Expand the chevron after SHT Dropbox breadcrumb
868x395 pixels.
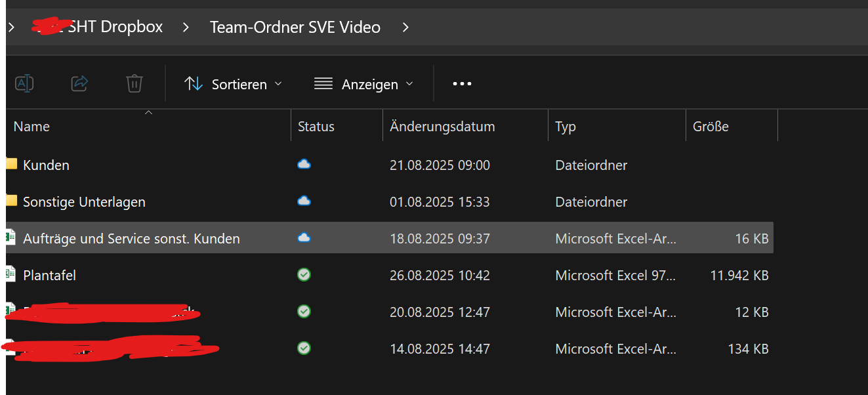(x=186, y=27)
